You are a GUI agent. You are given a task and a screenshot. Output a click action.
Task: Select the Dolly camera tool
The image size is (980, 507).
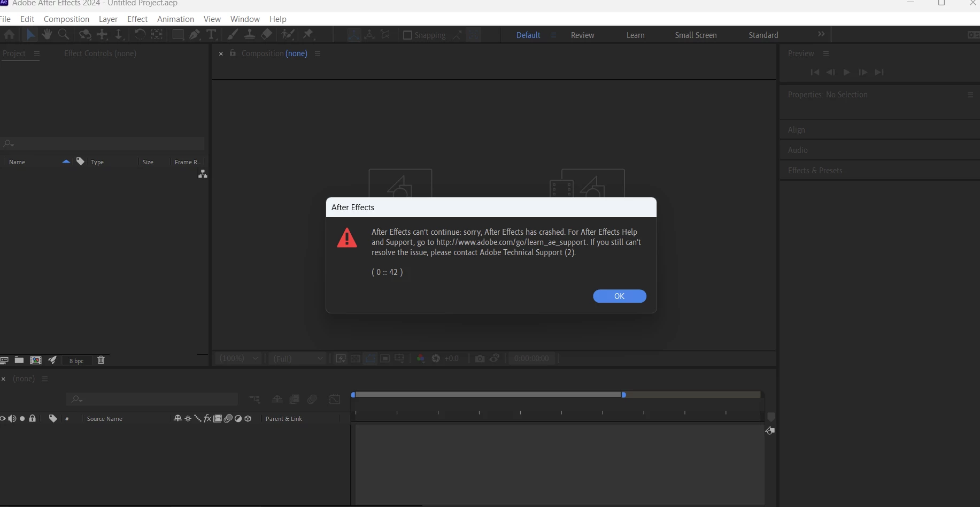[x=119, y=35]
